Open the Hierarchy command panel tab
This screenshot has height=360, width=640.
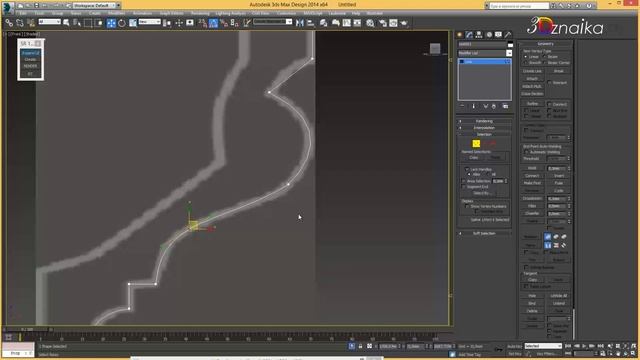[479, 35]
